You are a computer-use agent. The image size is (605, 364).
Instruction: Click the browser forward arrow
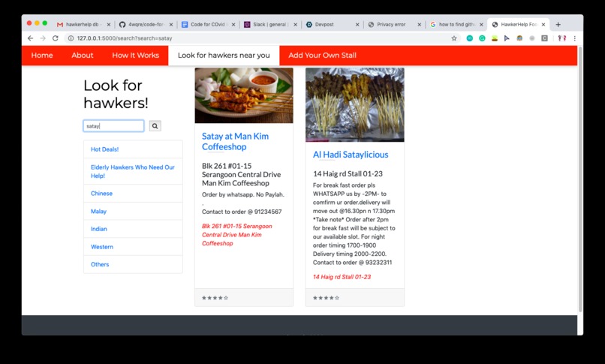click(x=43, y=38)
